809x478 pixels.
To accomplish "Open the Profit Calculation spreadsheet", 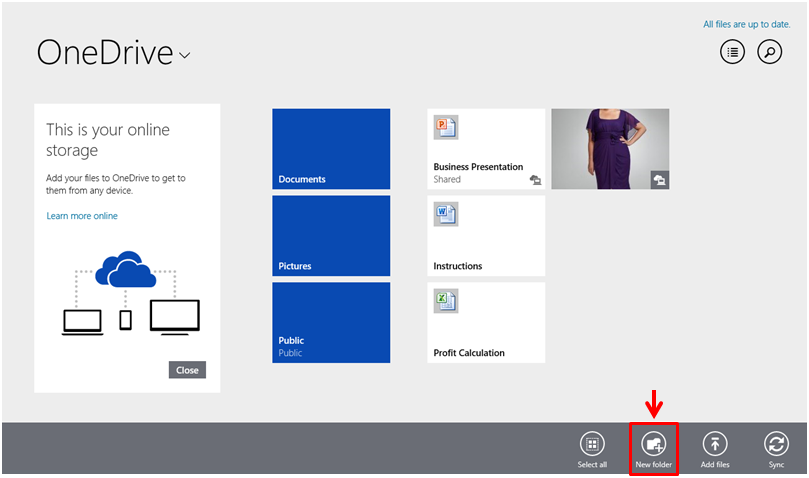I will 486,322.
